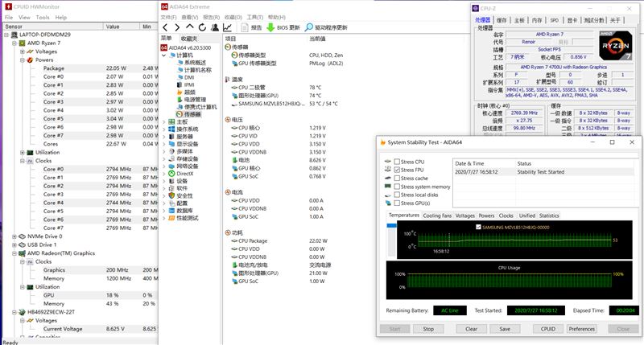Image resolution: width=644 pixels, height=345 pixels.
Task: Click the 安全性 shield icon in tree
Action: 171,195
